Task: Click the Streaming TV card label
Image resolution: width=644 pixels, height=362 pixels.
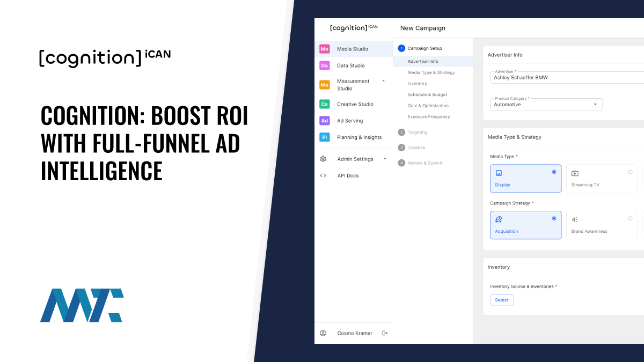Action: (586, 184)
